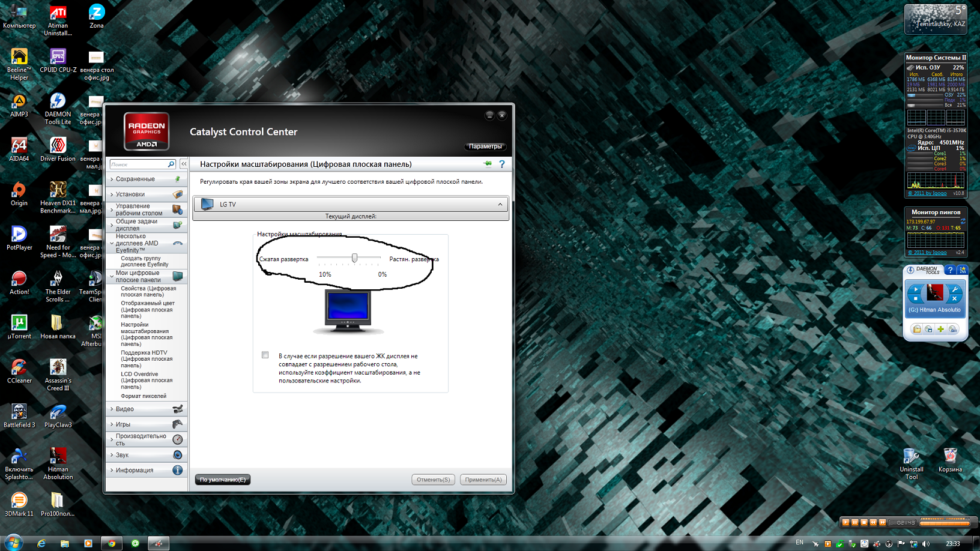Launch the µTorrent desktop icon
Viewport: 980px width, 551px height.
(x=19, y=328)
